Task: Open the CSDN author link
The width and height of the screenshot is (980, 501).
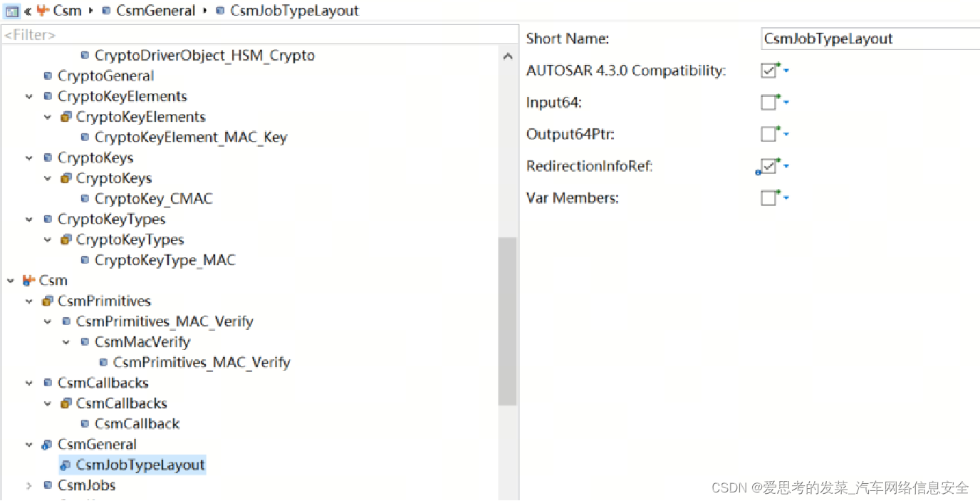Action: tap(840, 487)
